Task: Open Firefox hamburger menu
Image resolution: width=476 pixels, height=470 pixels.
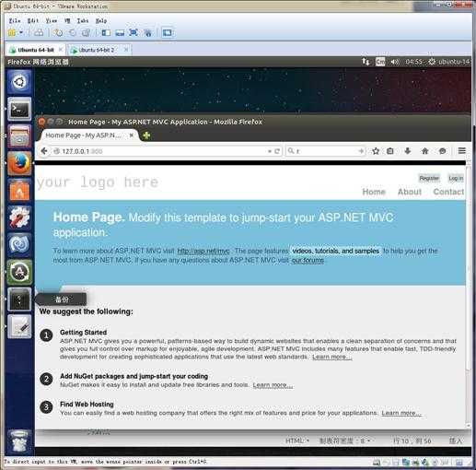Action: click(x=462, y=151)
